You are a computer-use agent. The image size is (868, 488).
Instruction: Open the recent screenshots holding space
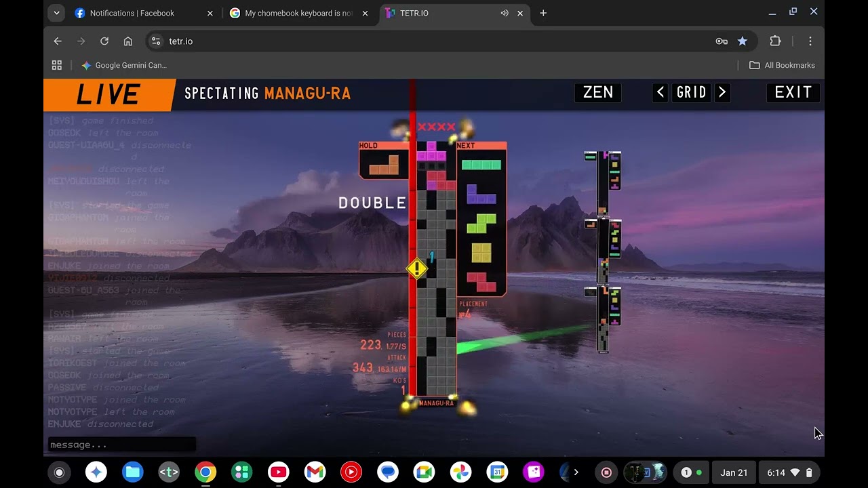pyautogui.click(x=646, y=472)
